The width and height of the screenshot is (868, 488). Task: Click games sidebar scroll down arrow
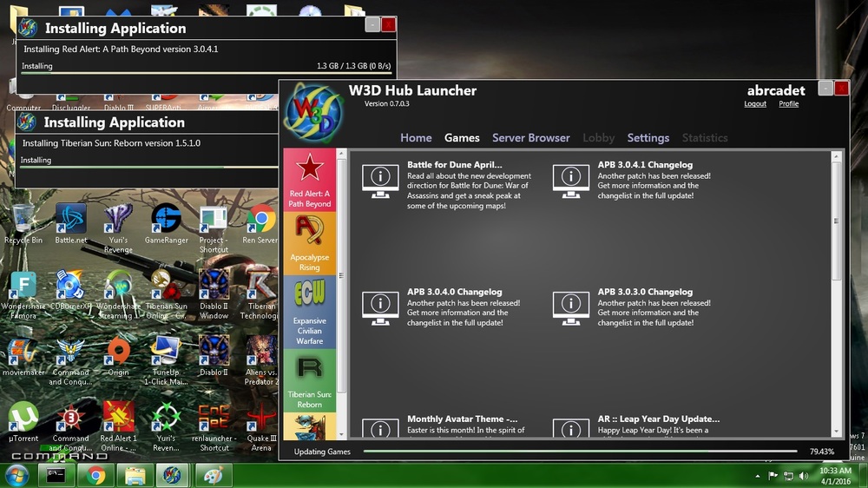point(341,434)
